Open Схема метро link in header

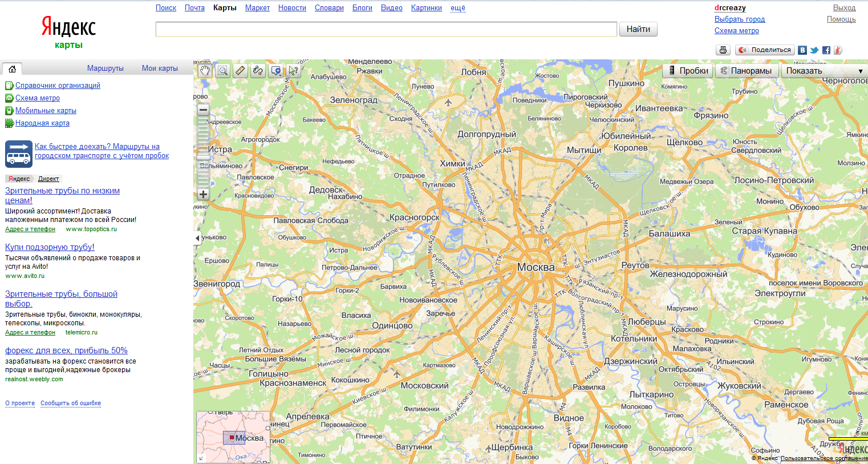click(x=737, y=31)
